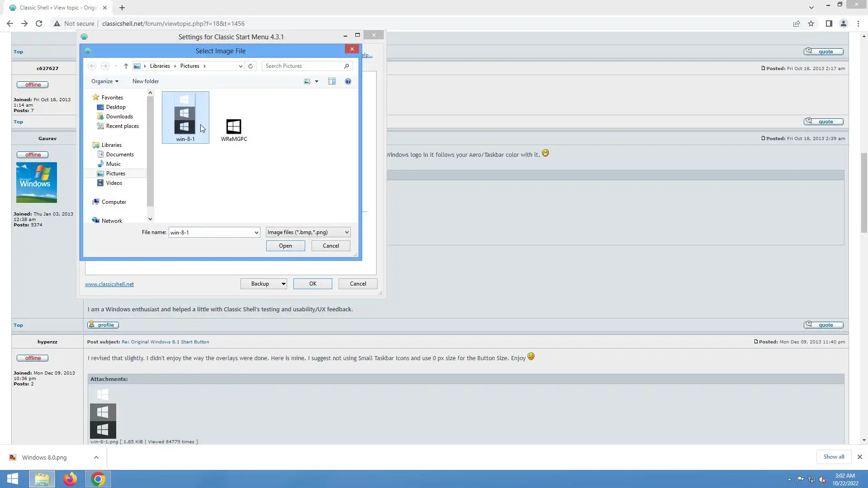This screenshot has height=488, width=868.
Task: Bookmark this page with star icon
Action: point(811,23)
